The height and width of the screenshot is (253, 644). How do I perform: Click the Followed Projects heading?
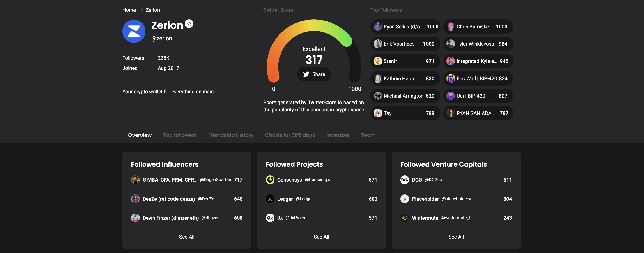(x=294, y=164)
